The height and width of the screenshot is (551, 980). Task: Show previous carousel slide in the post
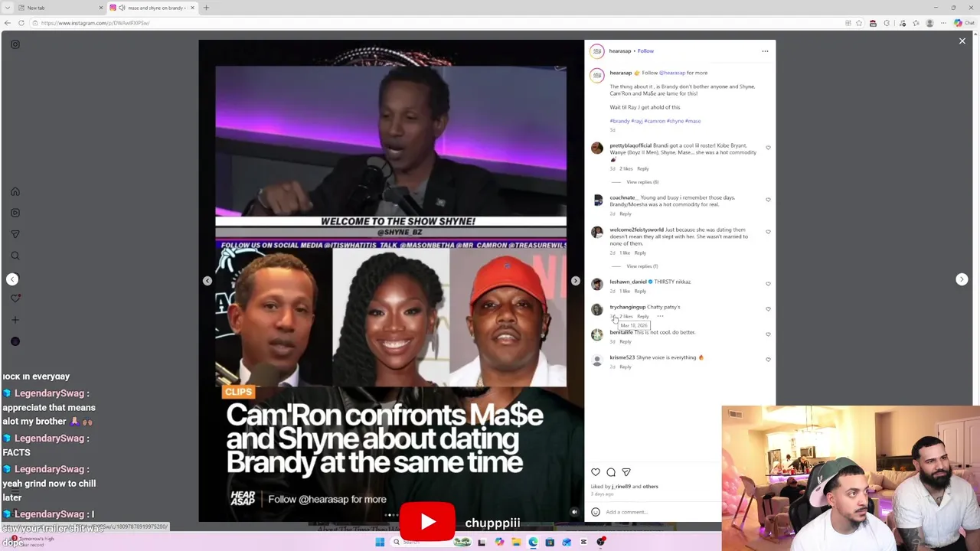[207, 281]
